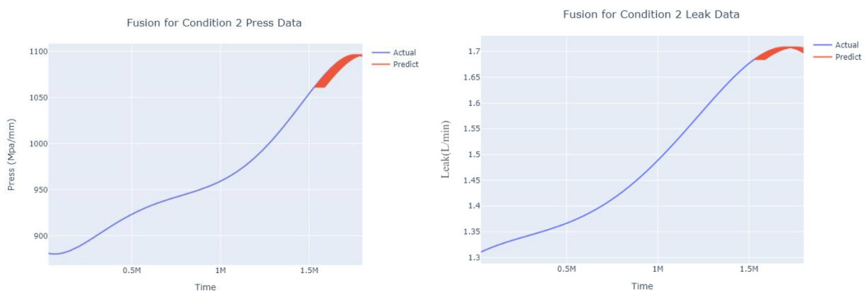
Task: Click the 900 tick on Press y-axis
Action: pyautogui.click(x=40, y=236)
